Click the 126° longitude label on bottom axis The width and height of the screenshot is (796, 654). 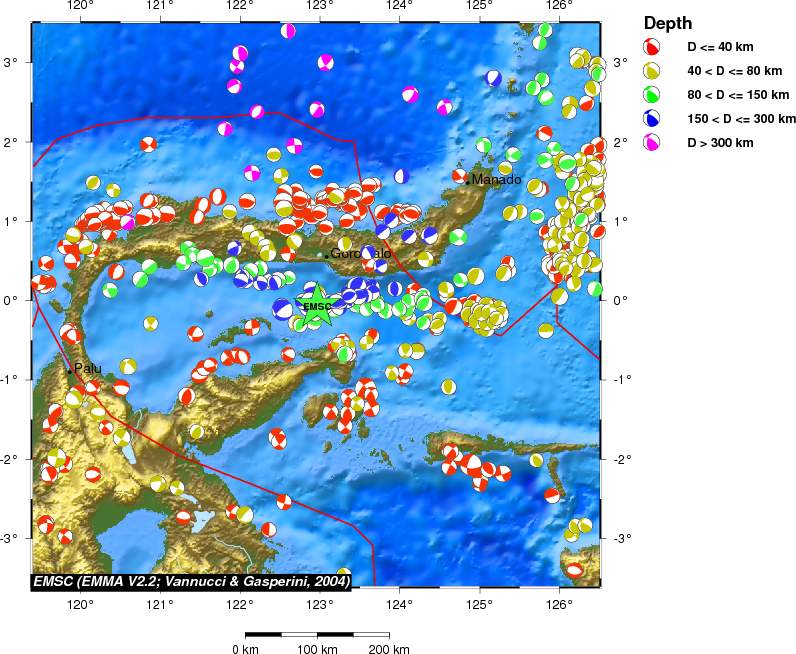click(559, 602)
